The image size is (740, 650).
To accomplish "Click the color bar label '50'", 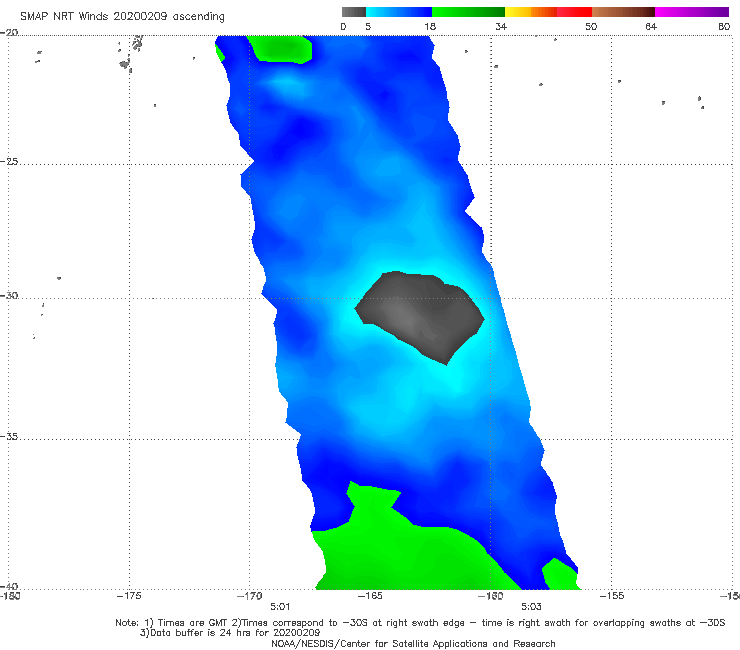I will pos(591,26).
